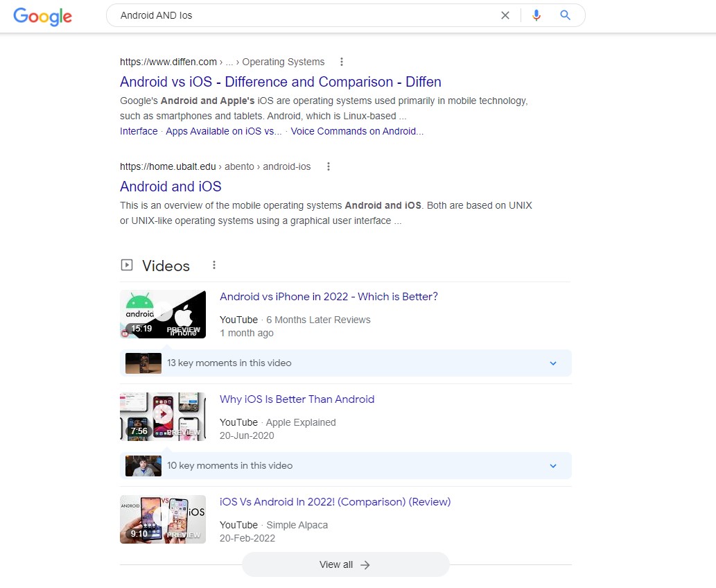The image size is (716, 588).
Task: Open three-dot menu for ubalt.edu result
Action: pyautogui.click(x=329, y=166)
